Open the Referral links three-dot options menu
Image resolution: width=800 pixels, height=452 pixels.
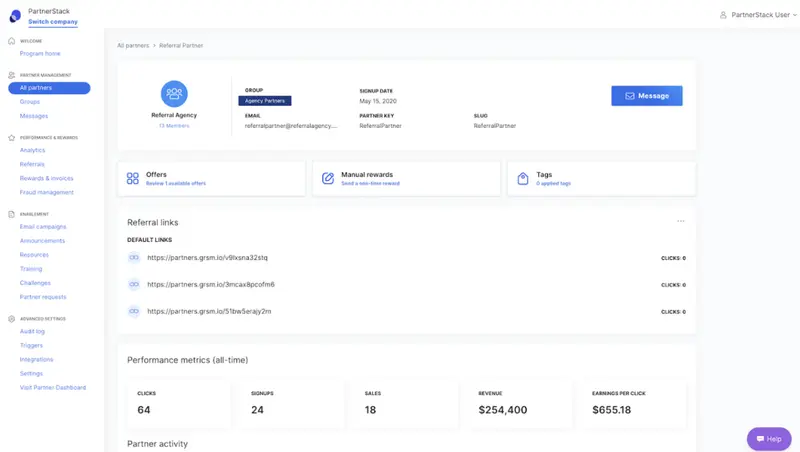(x=681, y=221)
